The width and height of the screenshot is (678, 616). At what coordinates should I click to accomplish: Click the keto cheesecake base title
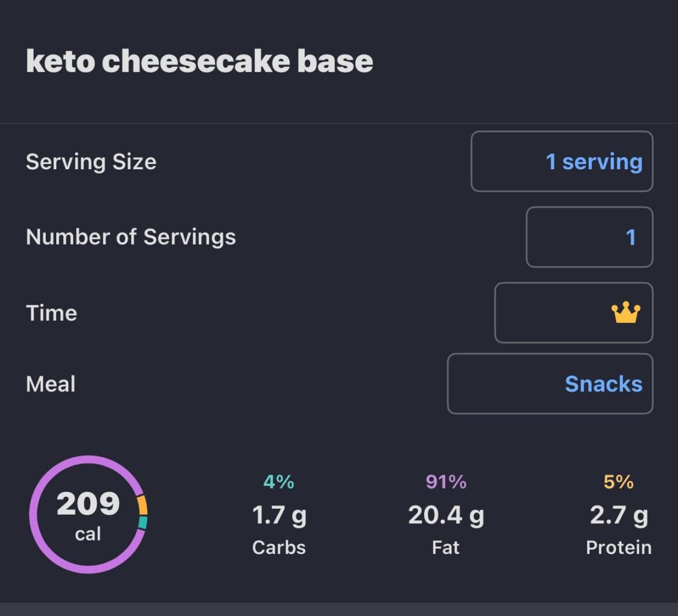199,60
